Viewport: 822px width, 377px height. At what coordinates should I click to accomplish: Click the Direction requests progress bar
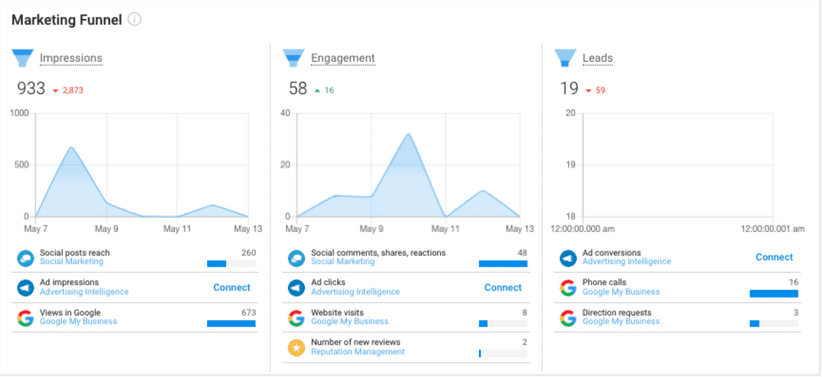(x=774, y=324)
